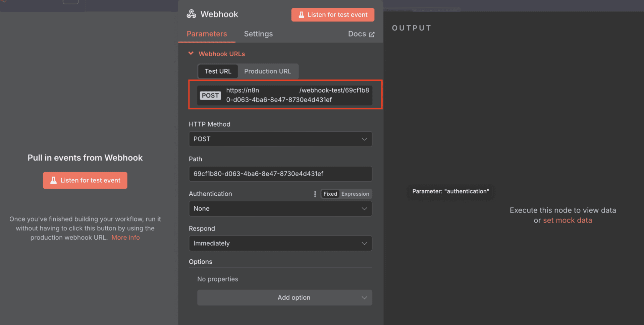The image size is (644, 325).
Task: Click into the Path input field
Action: click(280, 174)
